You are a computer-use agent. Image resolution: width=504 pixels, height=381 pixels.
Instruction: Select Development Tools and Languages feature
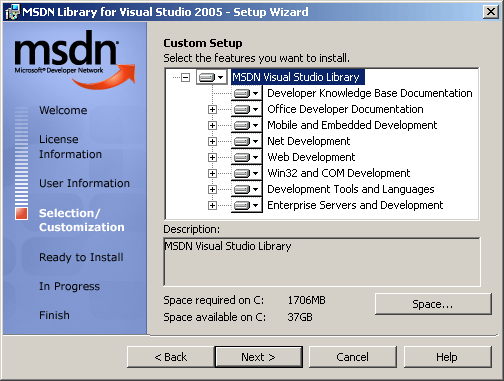pos(351,189)
